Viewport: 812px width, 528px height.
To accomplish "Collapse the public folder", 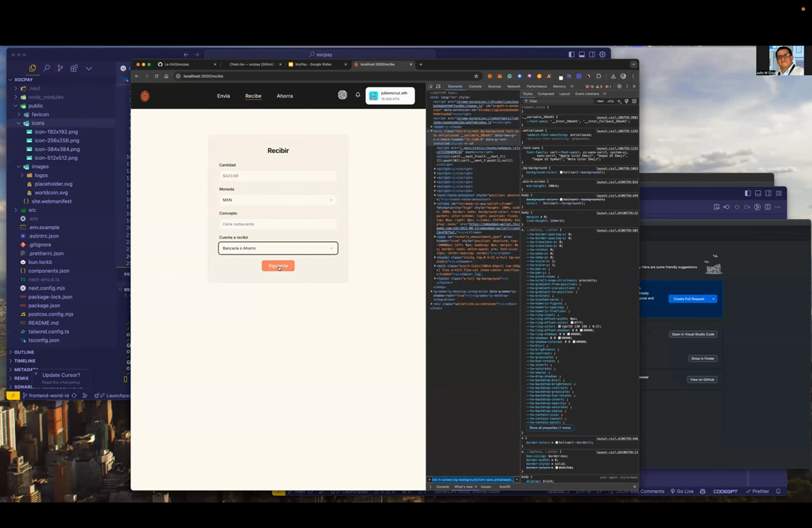I will coord(35,106).
